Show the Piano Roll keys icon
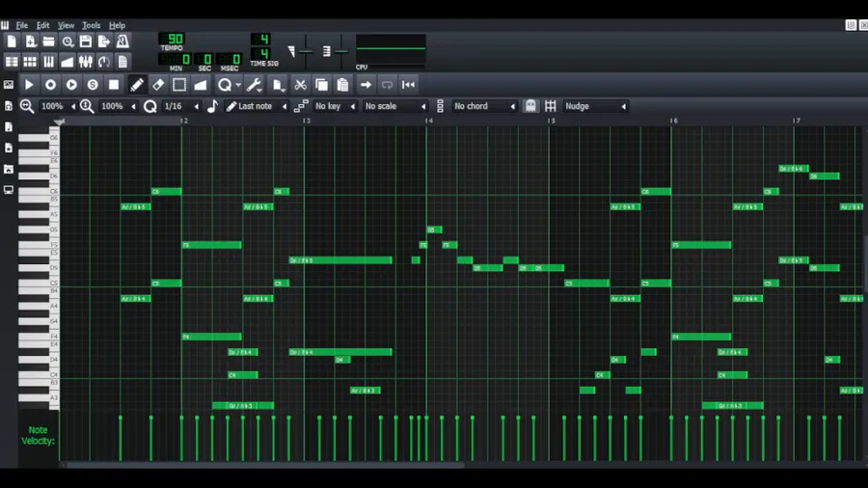This screenshot has width=868, height=488. [49, 62]
